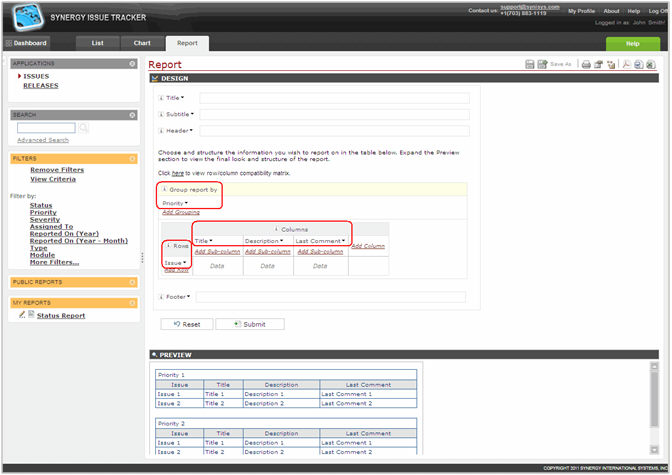Viewport: 672px width, 475px height.
Task: Click the green Help button
Action: (633, 44)
